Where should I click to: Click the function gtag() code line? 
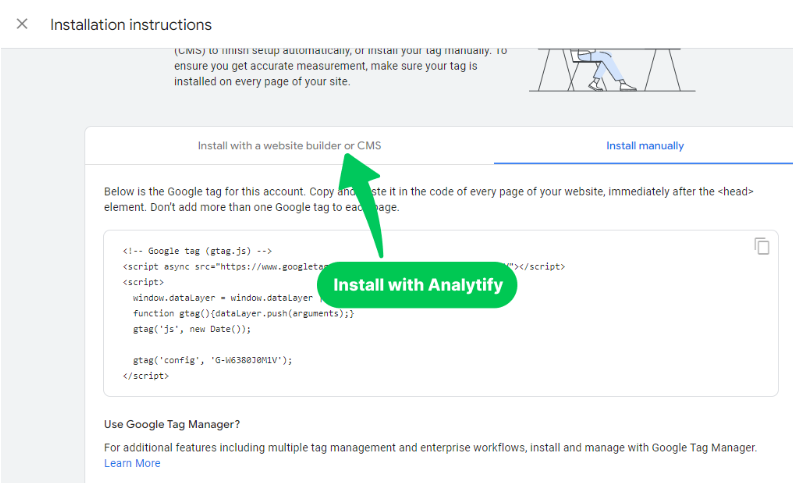[x=243, y=314]
